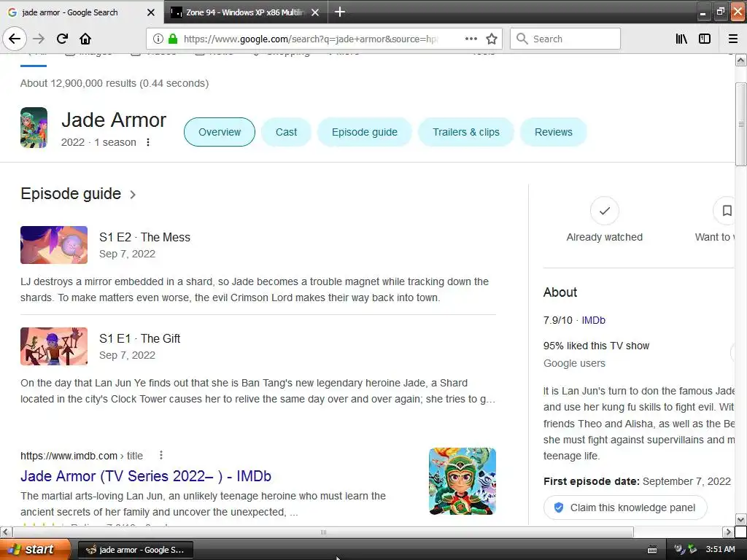Open Jade Armor (TV Series 2022– ) - IMDb result
Image resolution: width=747 pixels, height=560 pixels.
(x=146, y=475)
